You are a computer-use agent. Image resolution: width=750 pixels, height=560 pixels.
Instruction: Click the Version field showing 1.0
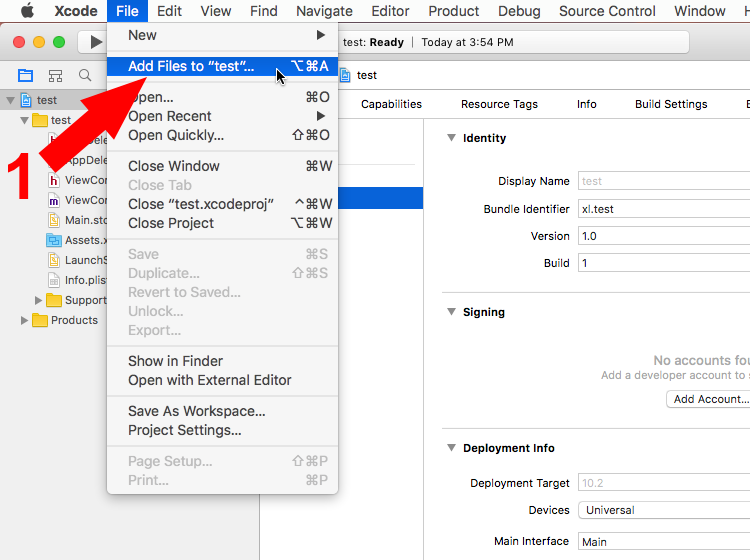point(664,236)
